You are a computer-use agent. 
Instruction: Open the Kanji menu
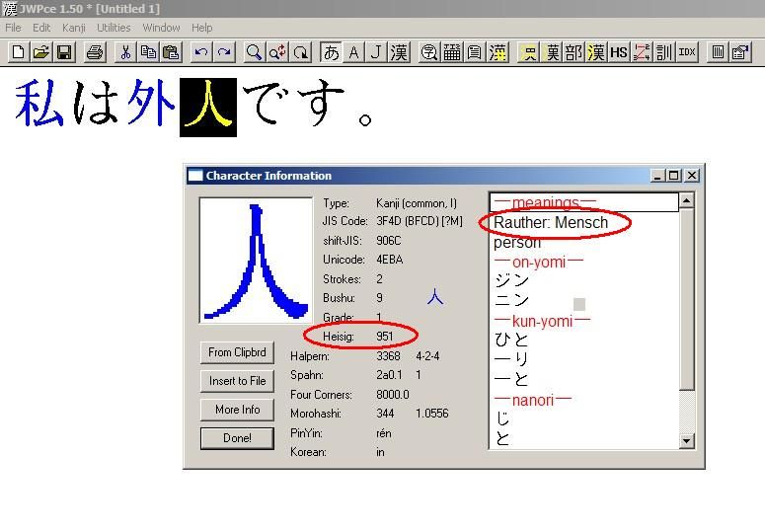(74, 28)
